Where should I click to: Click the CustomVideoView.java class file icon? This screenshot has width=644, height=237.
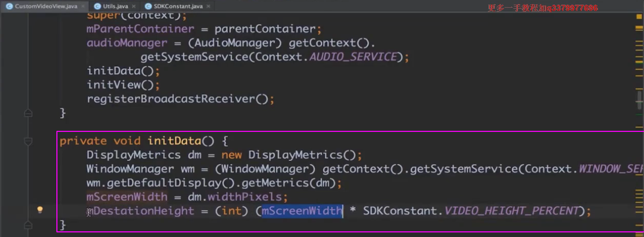click(x=9, y=6)
